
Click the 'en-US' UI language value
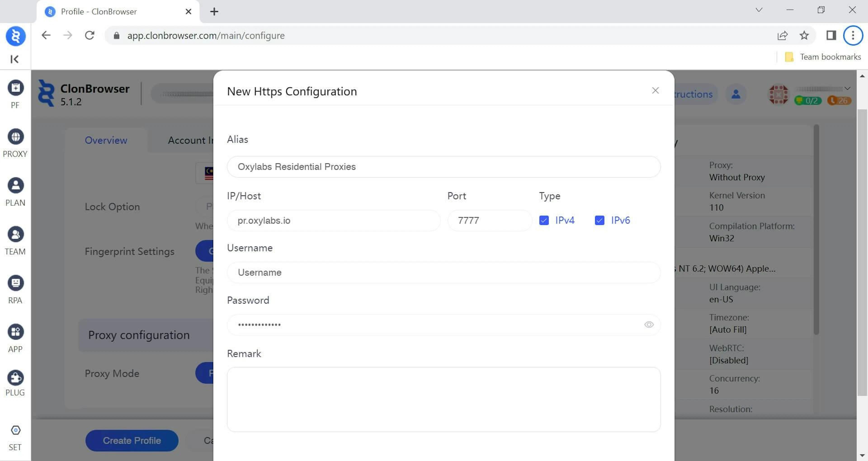[721, 299]
